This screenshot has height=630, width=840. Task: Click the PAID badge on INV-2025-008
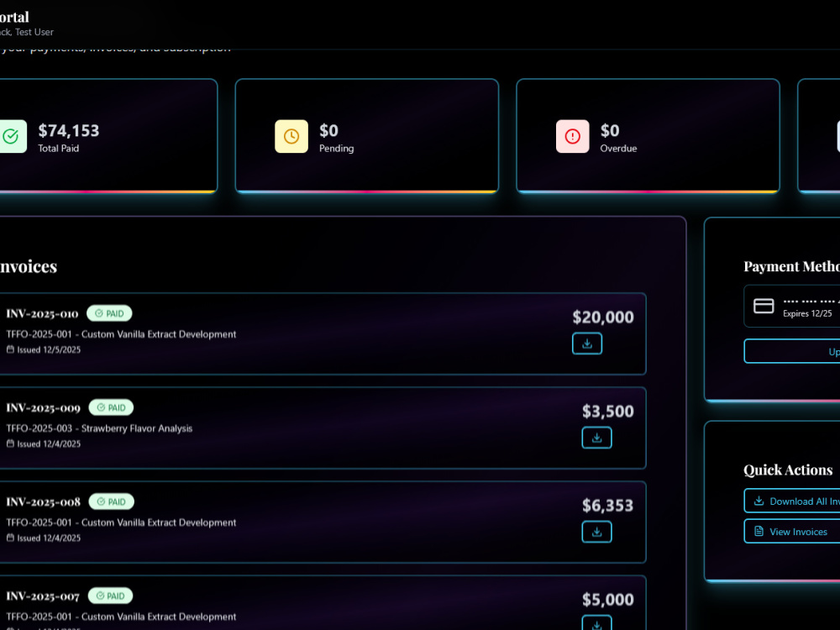coord(111,502)
